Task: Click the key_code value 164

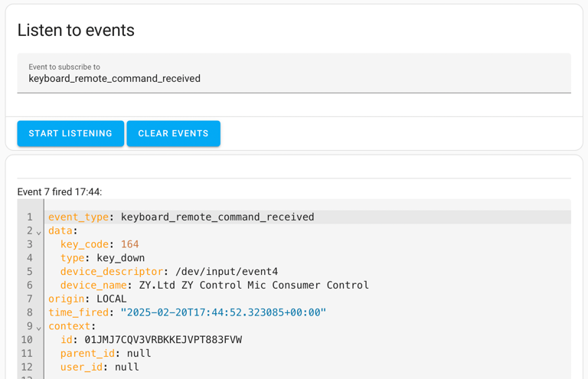Action: coord(129,244)
